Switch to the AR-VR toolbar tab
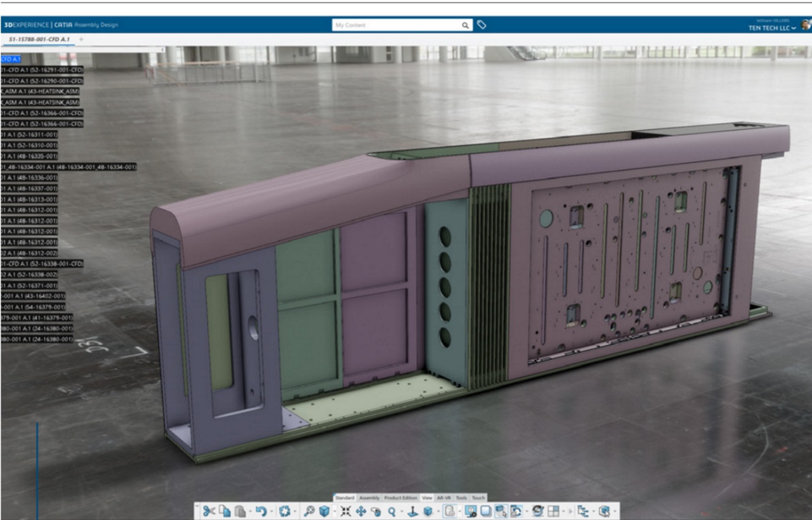Screen dimensions: 812x520 (444, 498)
